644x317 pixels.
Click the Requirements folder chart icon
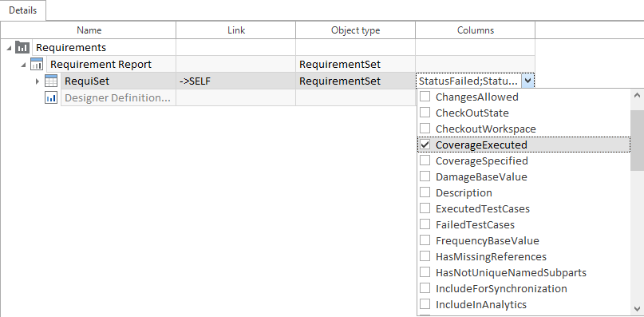[22, 47]
